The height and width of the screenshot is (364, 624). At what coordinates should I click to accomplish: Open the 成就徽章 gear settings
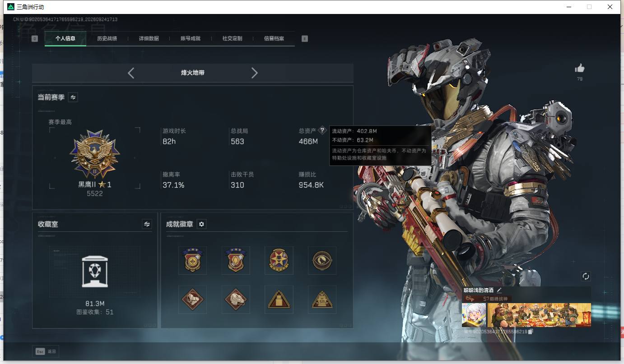click(202, 224)
